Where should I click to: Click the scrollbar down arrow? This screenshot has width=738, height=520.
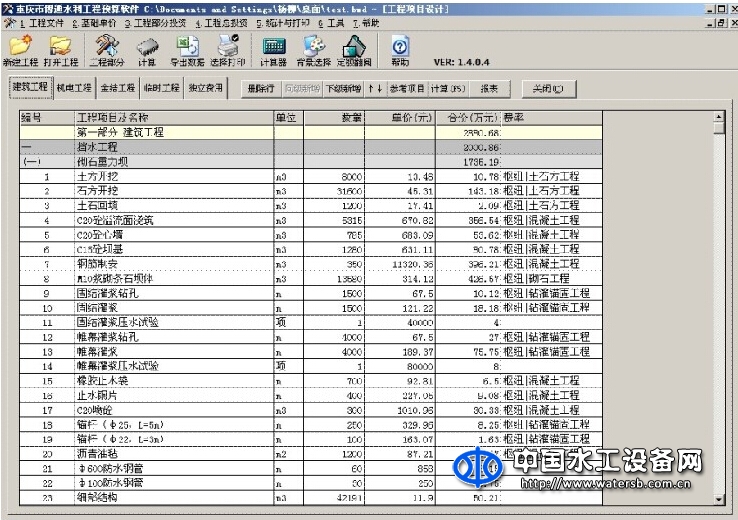(719, 500)
